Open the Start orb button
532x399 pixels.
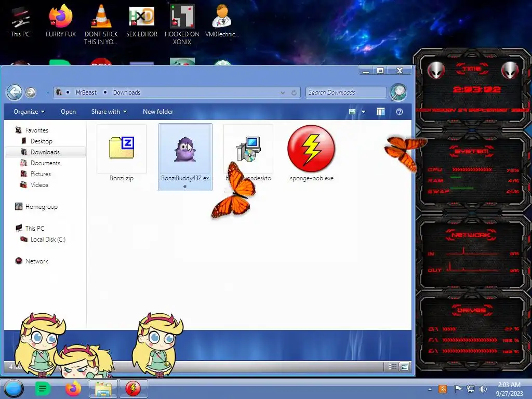[14, 389]
